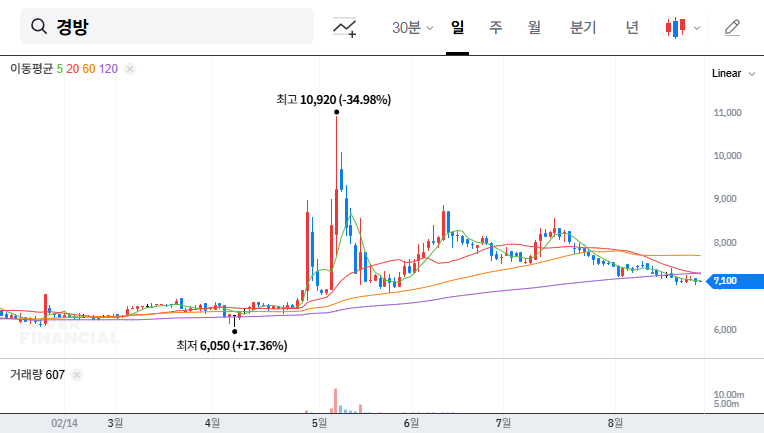The width and height of the screenshot is (764, 433).
Task: Expand the 30분 minute interval dropdown
Action: [x=412, y=27]
